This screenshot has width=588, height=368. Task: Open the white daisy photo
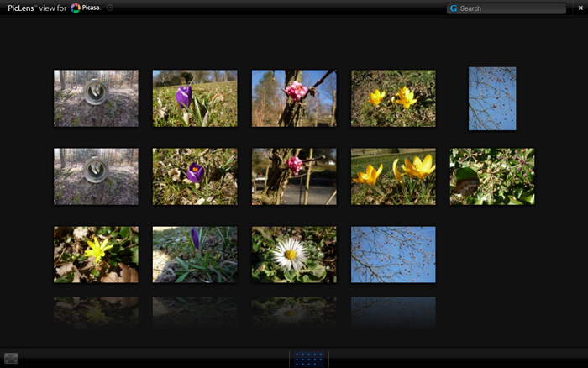tap(294, 255)
